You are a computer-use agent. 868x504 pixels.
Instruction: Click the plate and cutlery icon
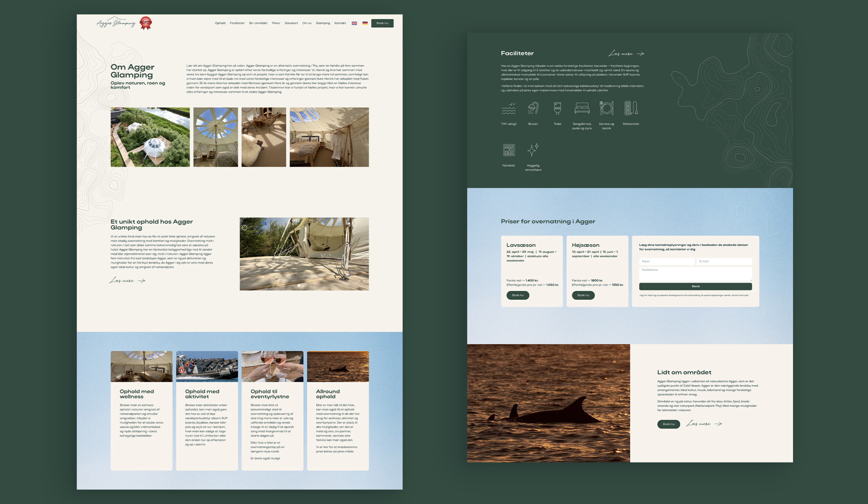coord(606,108)
